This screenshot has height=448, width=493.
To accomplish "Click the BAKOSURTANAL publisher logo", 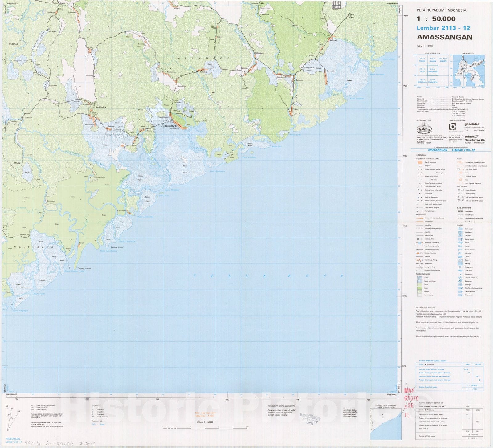I will [x=424, y=128].
